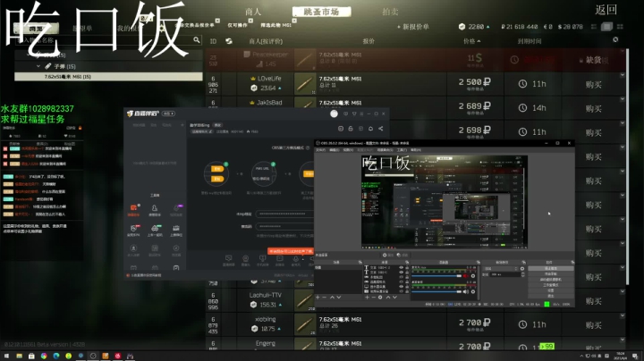Open user avatar in 直播伴侣 title bar
The width and height of the screenshot is (644, 361).
click(x=334, y=113)
